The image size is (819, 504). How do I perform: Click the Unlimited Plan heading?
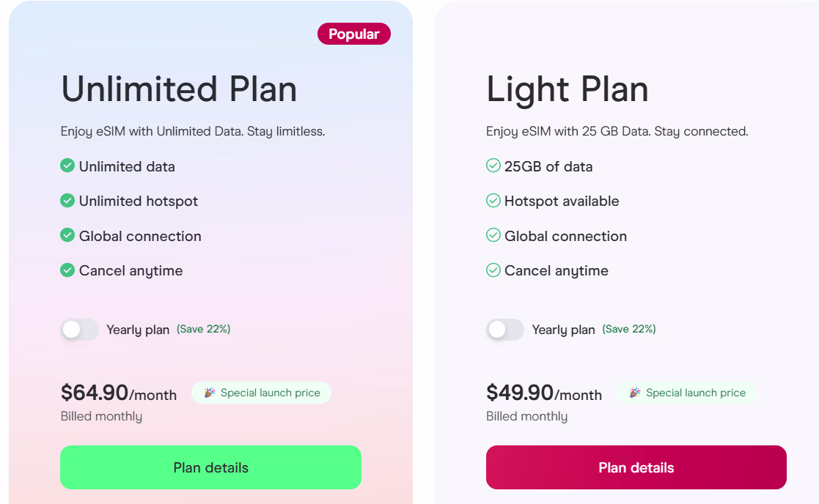point(179,89)
